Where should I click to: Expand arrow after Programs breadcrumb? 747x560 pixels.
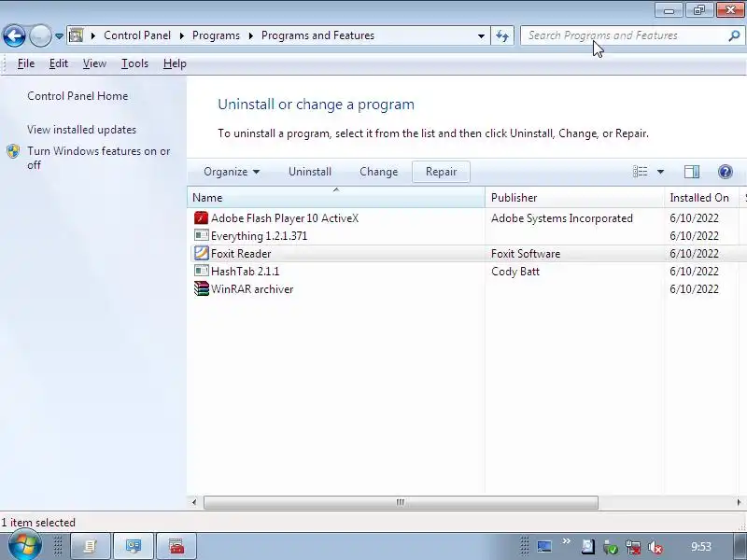(250, 35)
